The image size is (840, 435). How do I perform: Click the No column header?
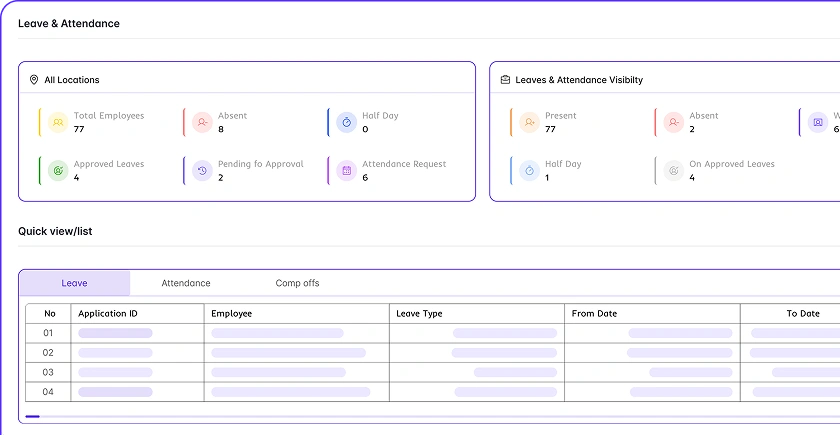coord(50,314)
